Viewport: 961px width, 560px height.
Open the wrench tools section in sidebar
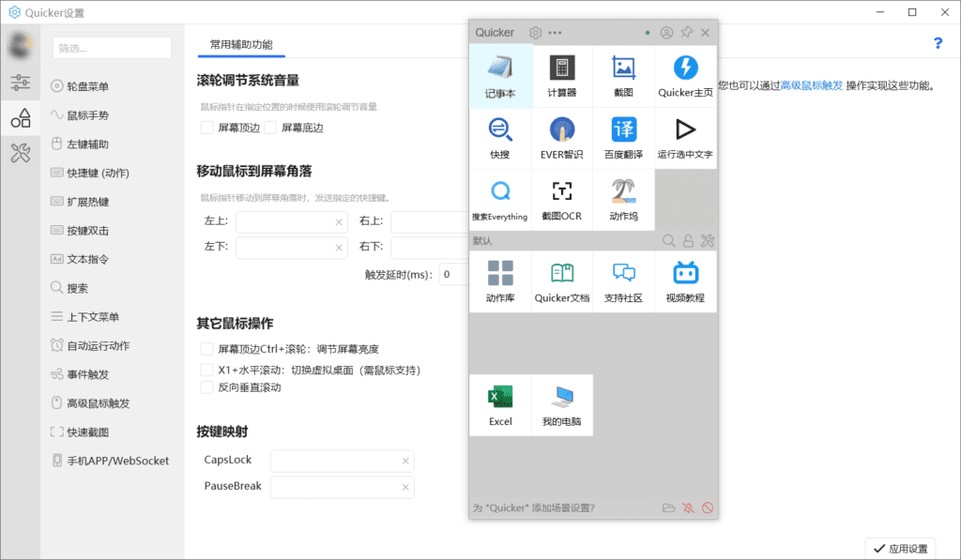[x=21, y=153]
